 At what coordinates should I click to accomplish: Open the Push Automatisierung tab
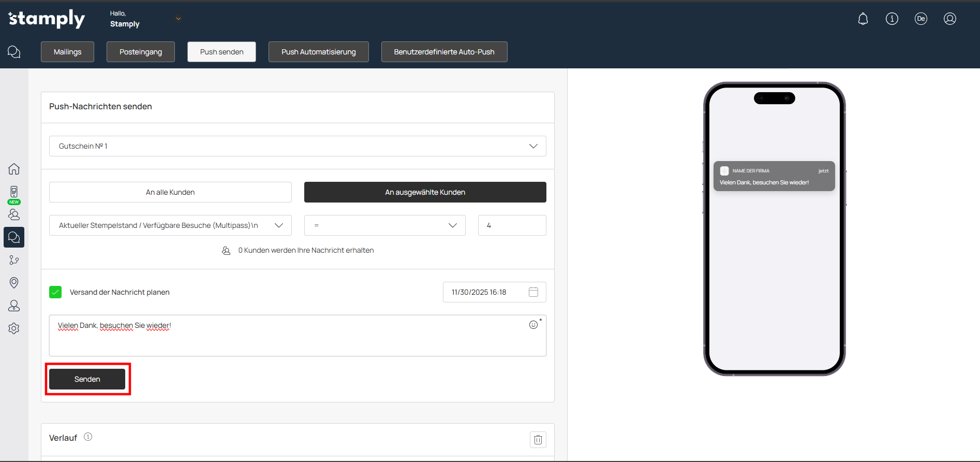pos(318,52)
